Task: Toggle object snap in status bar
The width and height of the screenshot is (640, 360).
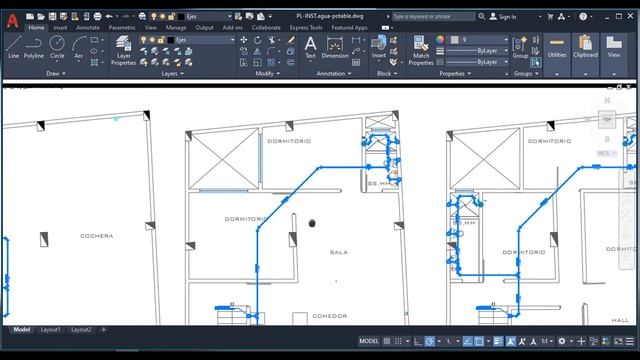Action: pos(479,341)
